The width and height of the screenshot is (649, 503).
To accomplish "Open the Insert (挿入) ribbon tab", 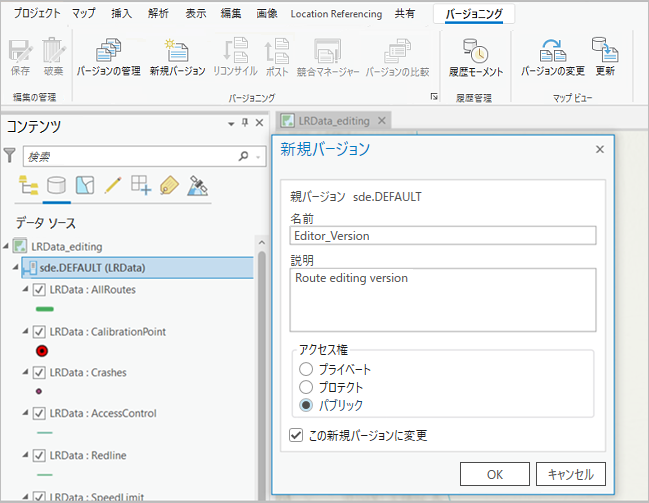I will pyautogui.click(x=121, y=13).
